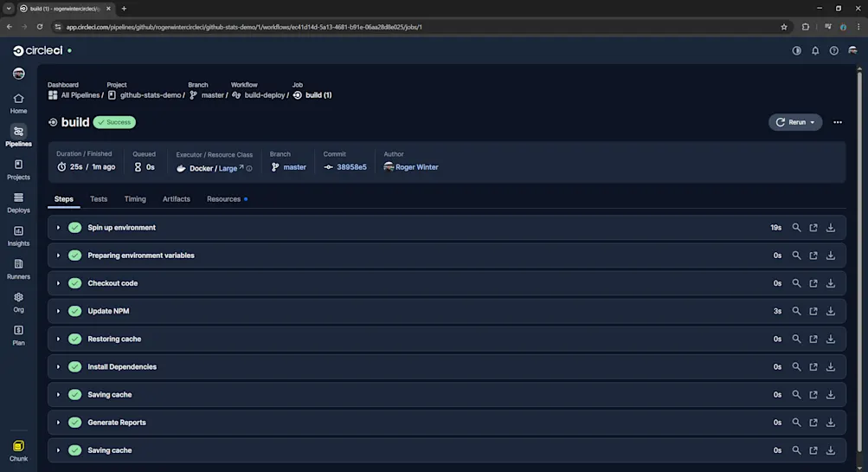
Task: Open the Home sidebar item
Action: pyautogui.click(x=18, y=104)
